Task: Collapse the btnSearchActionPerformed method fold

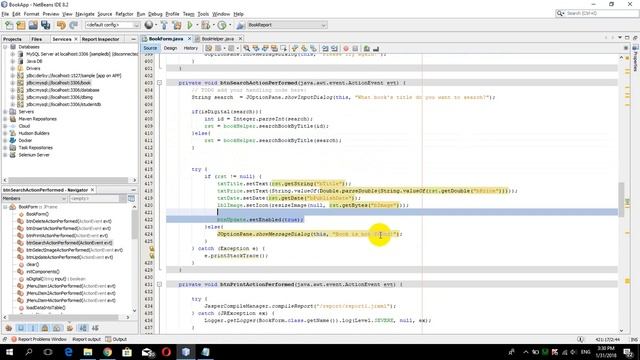Action: [x=160, y=83]
